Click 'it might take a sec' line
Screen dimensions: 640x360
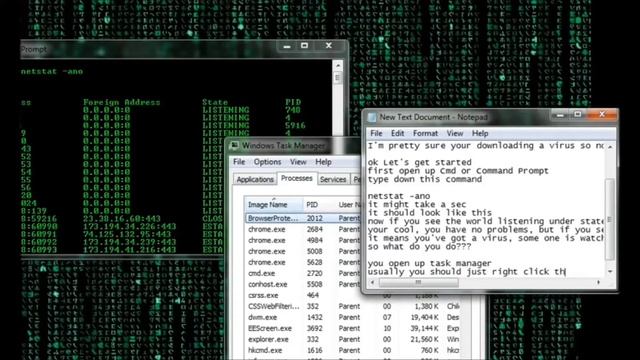click(417, 204)
